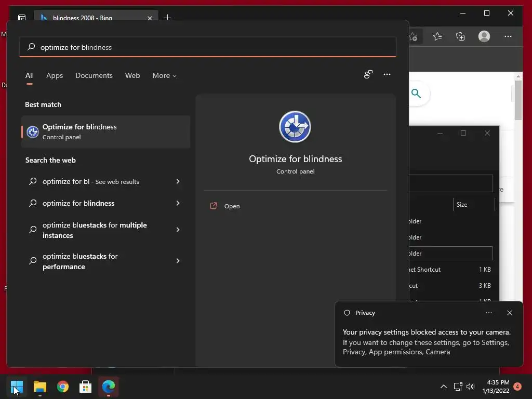Expand arrow for 'optimize bluestacks for multiple instances'
The width and height of the screenshot is (532, 399).
178,230
